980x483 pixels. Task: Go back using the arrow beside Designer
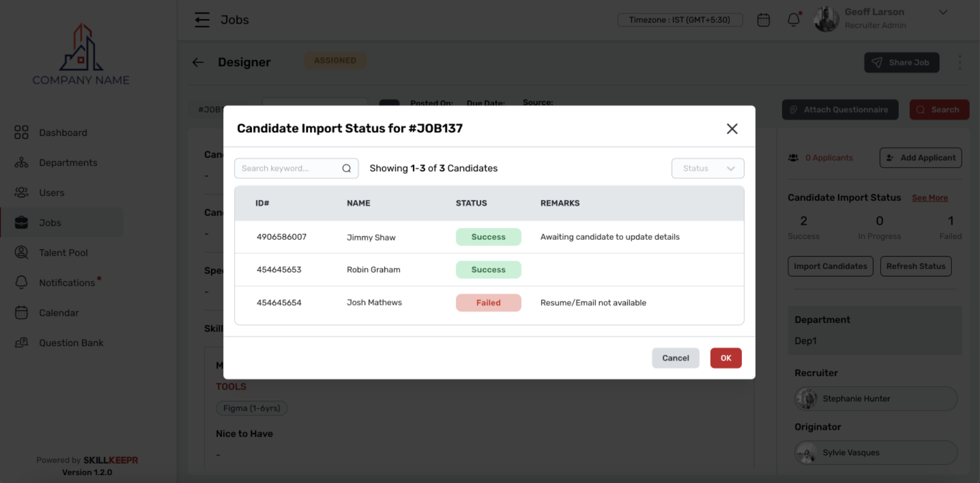[x=198, y=62]
